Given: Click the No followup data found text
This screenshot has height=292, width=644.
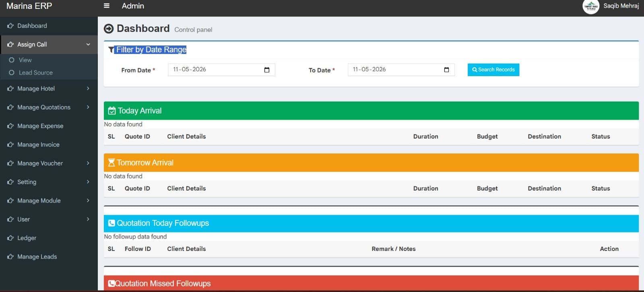Looking at the screenshot, I should (x=135, y=237).
